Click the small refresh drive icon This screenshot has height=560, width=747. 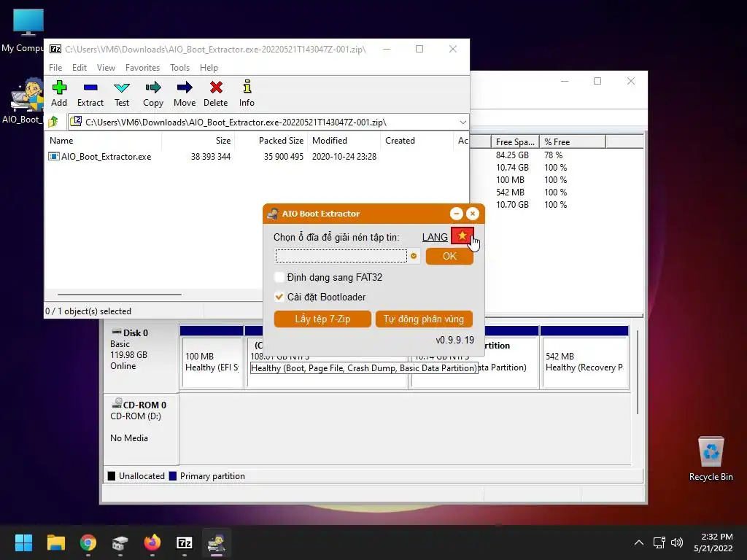(414, 256)
